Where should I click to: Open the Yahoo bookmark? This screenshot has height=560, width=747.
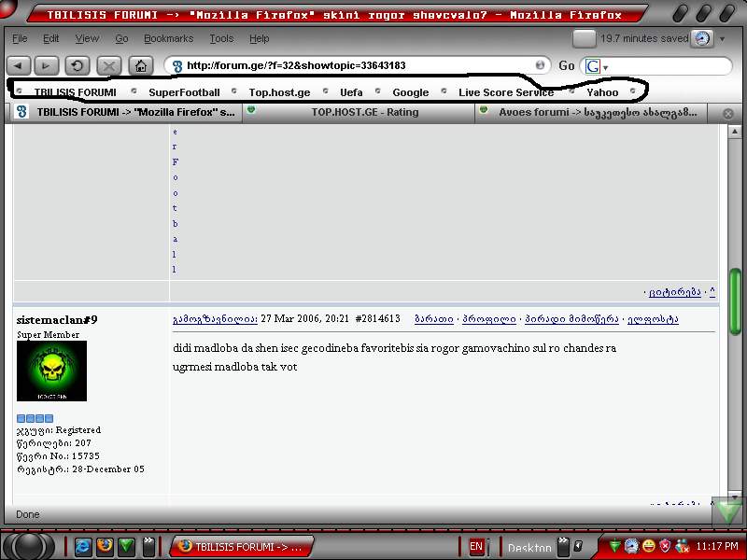tap(602, 92)
